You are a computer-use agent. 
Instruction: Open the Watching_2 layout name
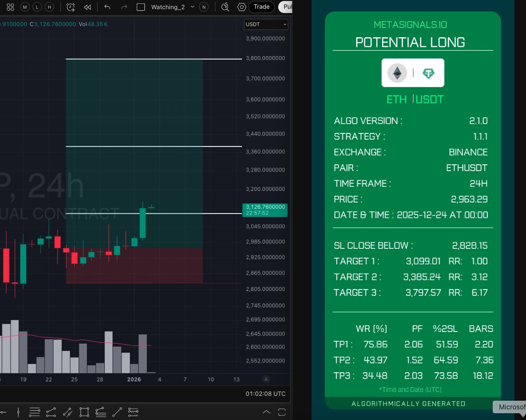point(168,7)
